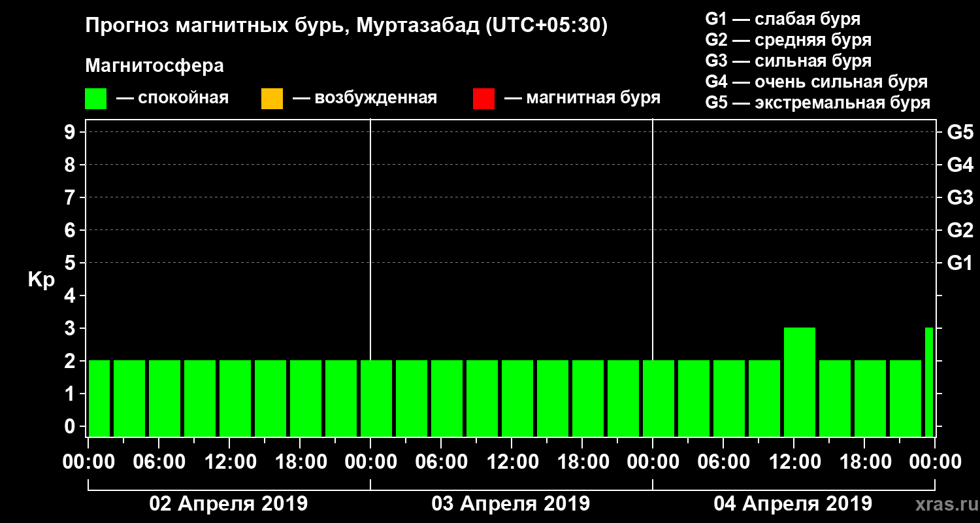Click the bar spanning midnight between 02 and 03 April

pyautogui.click(x=376, y=398)
